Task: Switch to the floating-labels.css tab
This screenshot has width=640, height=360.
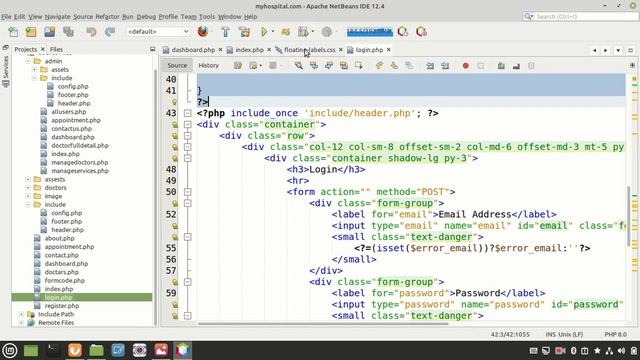Action: (309, 50)
